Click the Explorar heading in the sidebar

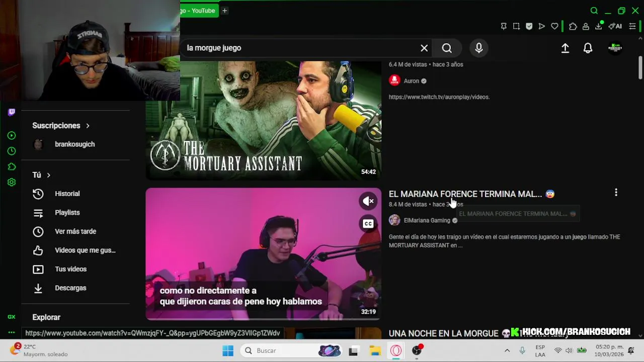[x=46, y=317]
